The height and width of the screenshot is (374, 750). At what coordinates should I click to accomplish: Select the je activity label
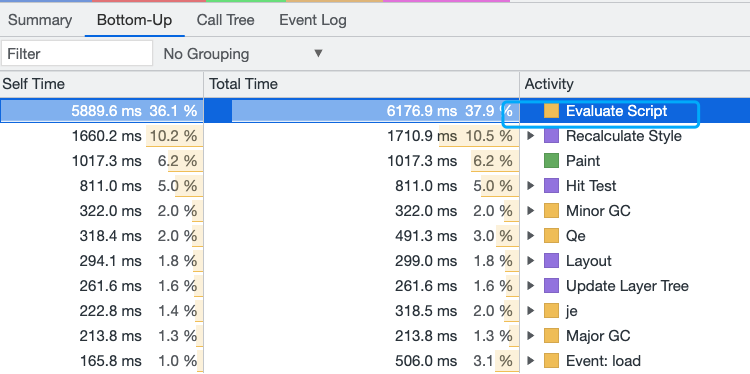point(572,311)
